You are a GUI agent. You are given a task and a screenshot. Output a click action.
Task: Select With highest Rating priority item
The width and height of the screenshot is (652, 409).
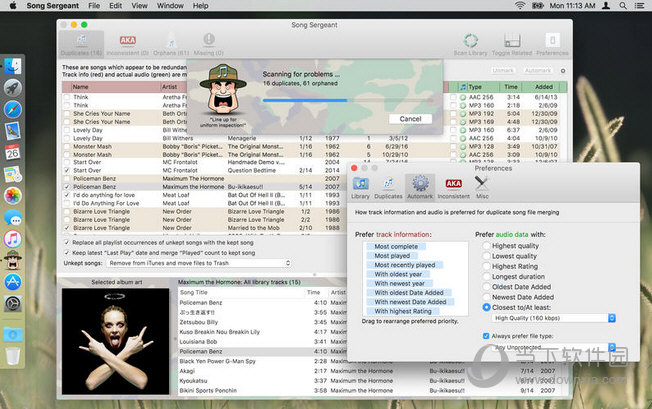point(403,311)
